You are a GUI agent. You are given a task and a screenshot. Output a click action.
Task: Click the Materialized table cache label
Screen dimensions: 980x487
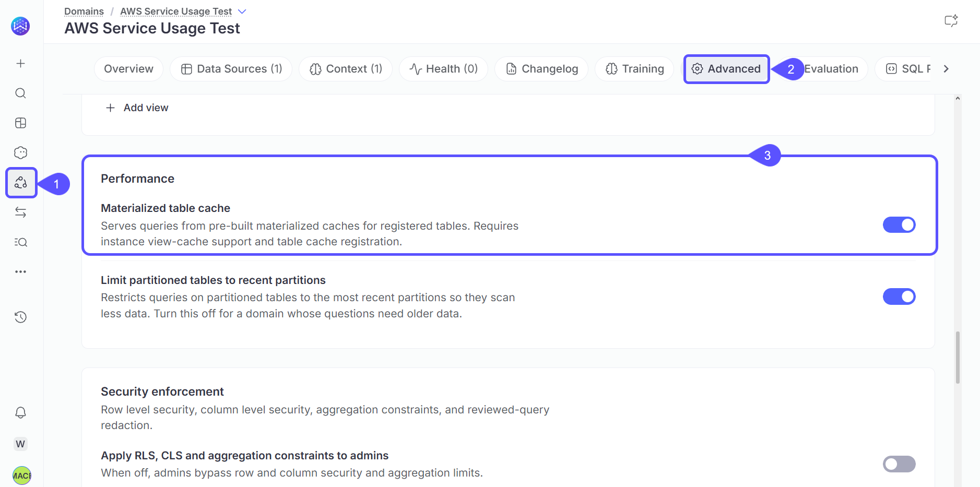pyautogui.click(x=166, y=208)
